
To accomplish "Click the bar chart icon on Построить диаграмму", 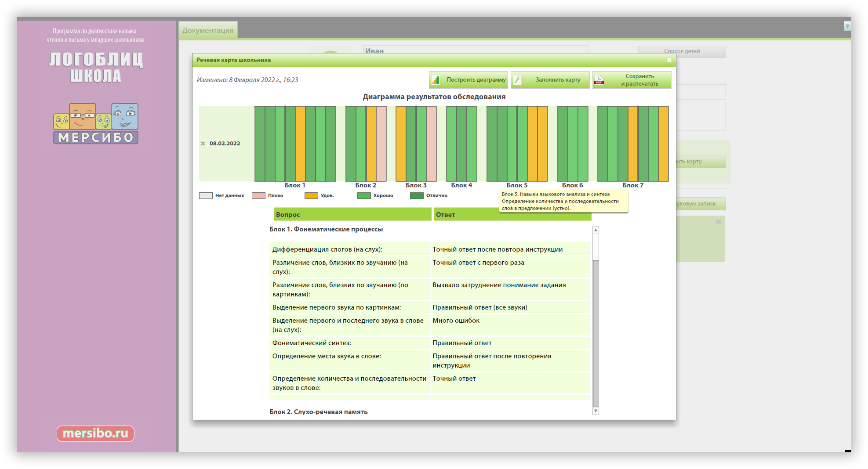I will coord(436,80).
